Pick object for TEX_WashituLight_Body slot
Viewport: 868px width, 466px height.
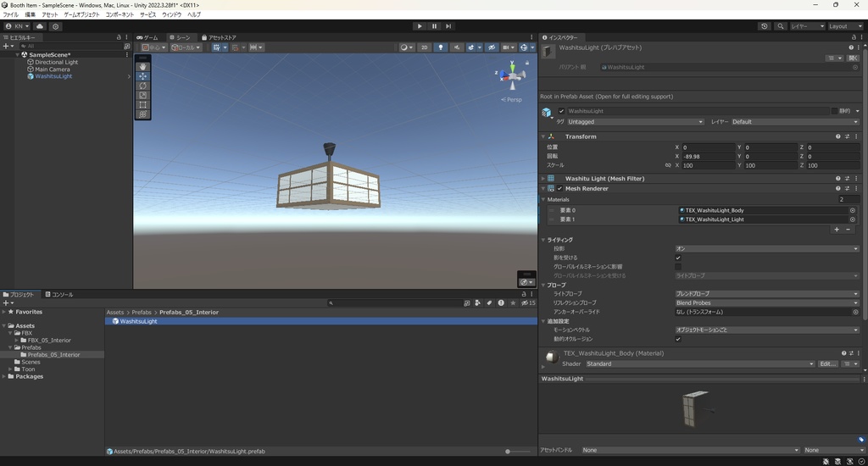(x=853, y=210)
